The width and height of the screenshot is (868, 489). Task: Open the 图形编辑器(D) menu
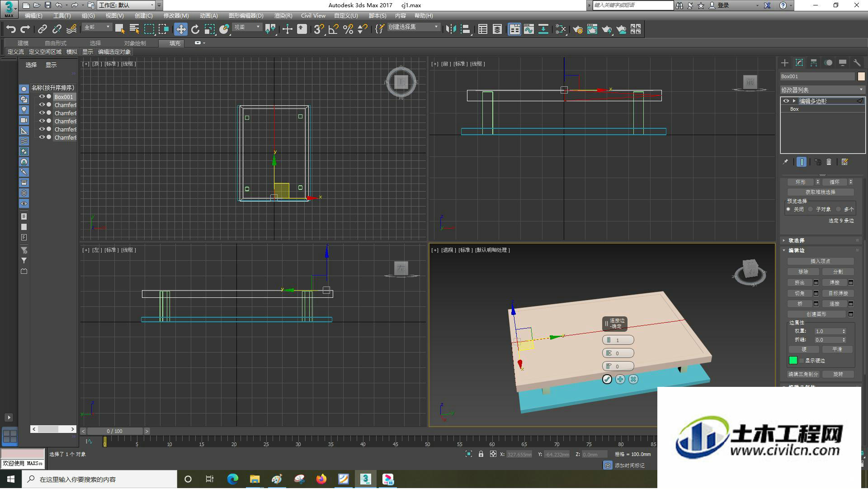coord(246,15)
